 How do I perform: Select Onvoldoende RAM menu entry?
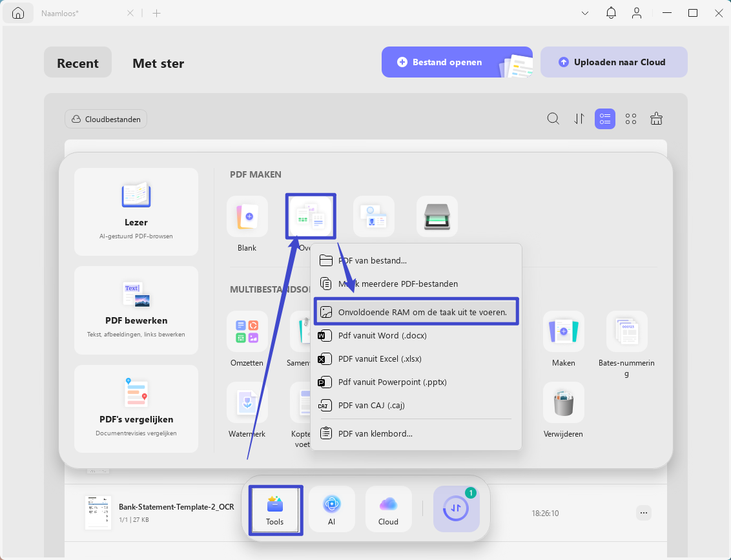[x=416, y=312]
